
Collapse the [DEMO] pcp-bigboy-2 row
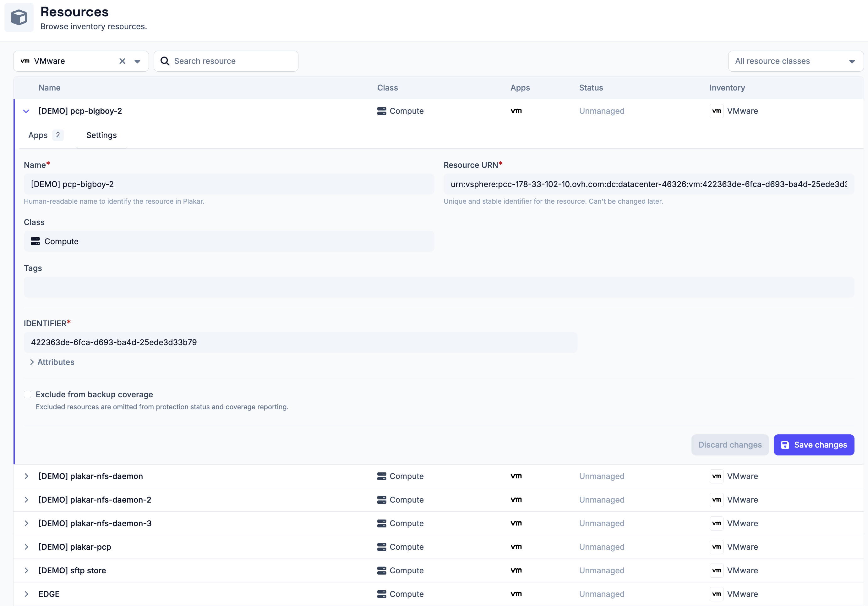(26, 111)
